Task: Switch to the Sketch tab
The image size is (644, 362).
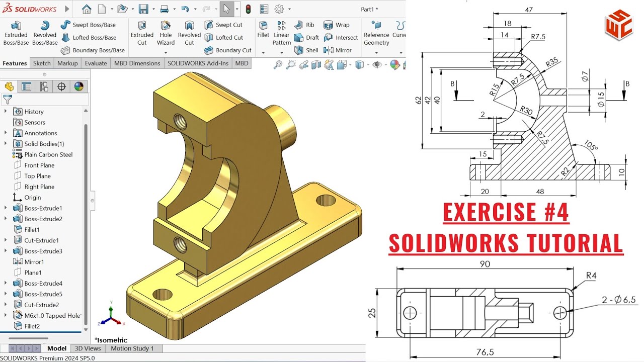Action: pos(42,63)
